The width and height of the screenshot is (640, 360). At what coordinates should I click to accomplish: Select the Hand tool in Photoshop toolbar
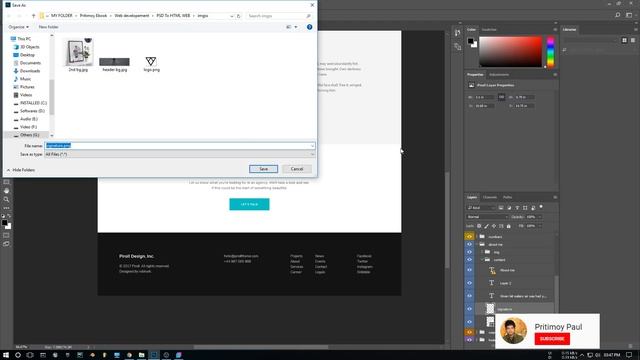[6, 191]
